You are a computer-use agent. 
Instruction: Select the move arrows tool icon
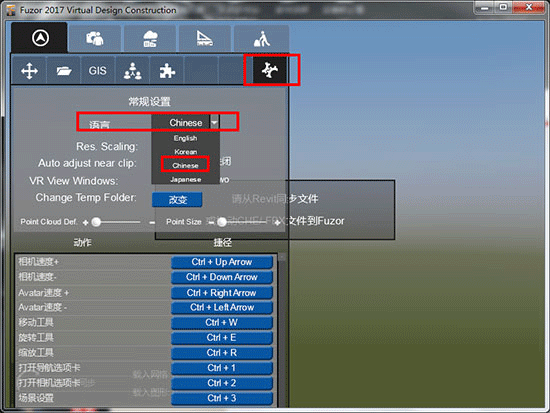[x=29, y=71]
